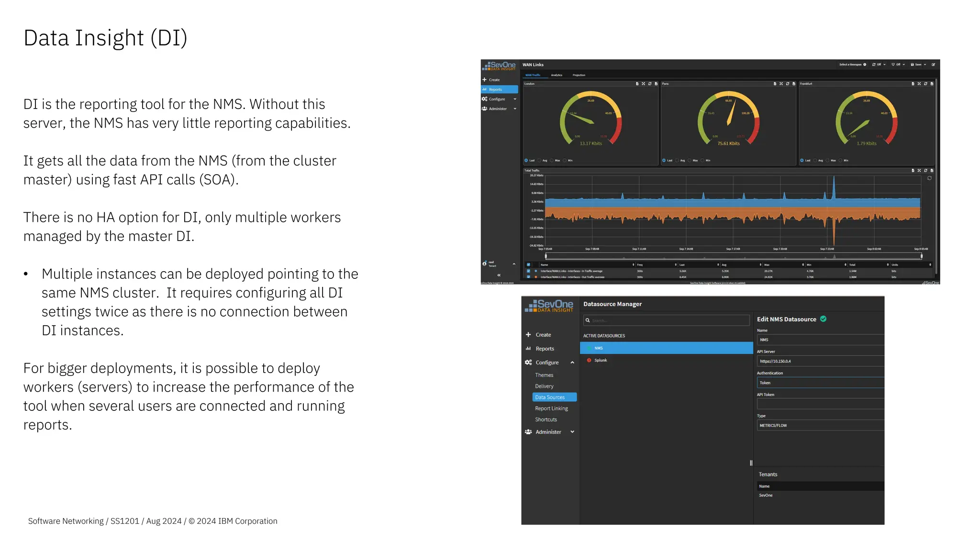980x551 pixels.
Task: Open Delivery under Configure menu
Action: 544,386
